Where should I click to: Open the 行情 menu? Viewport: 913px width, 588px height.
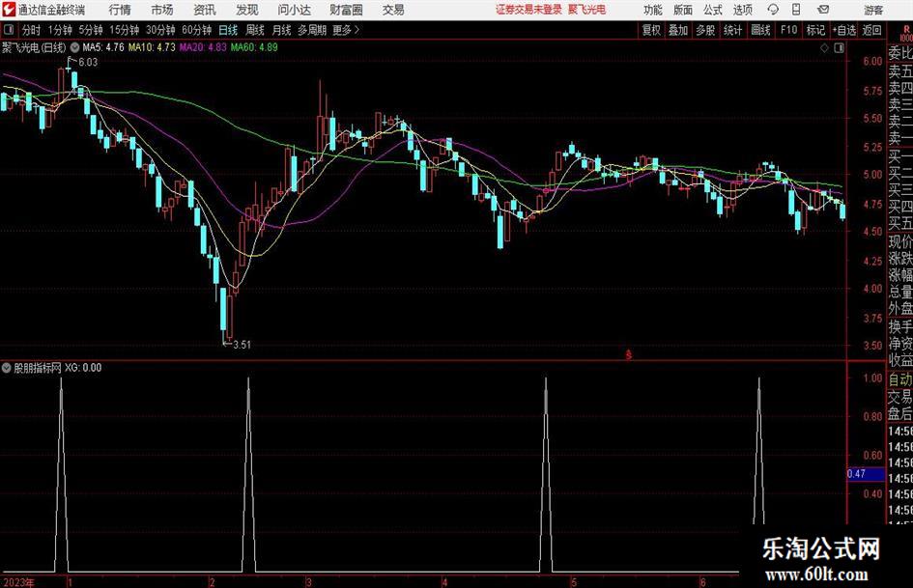pos(120,10)
